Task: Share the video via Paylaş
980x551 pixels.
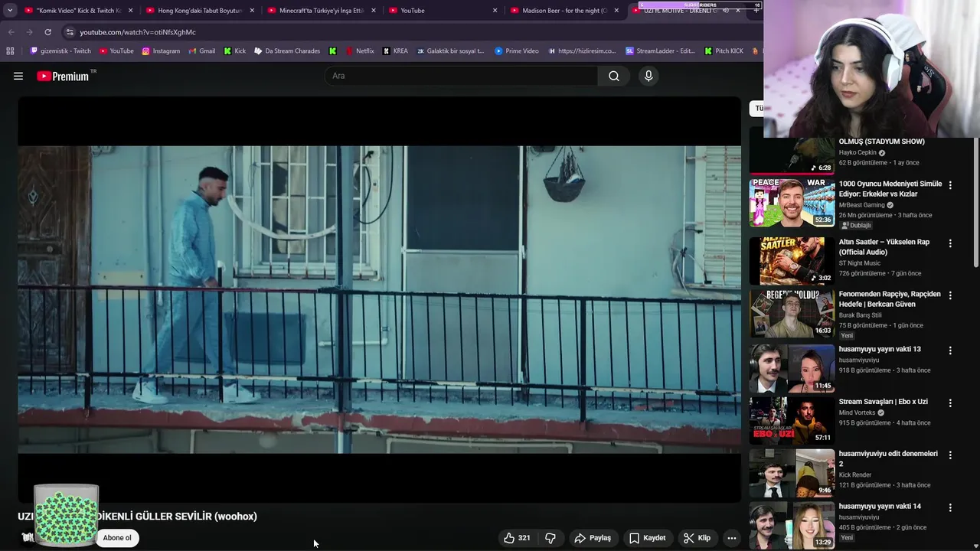Action: click(x=593, y=538)
